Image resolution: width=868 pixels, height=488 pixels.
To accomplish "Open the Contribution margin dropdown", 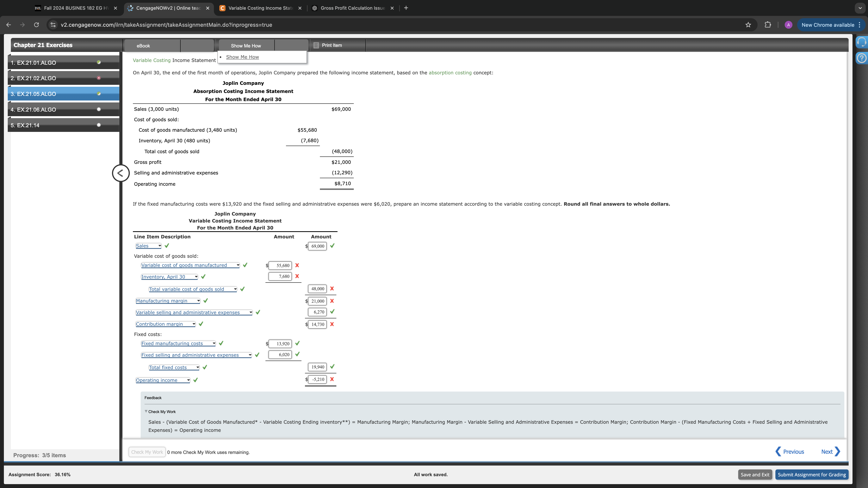I will pos(165,324).
